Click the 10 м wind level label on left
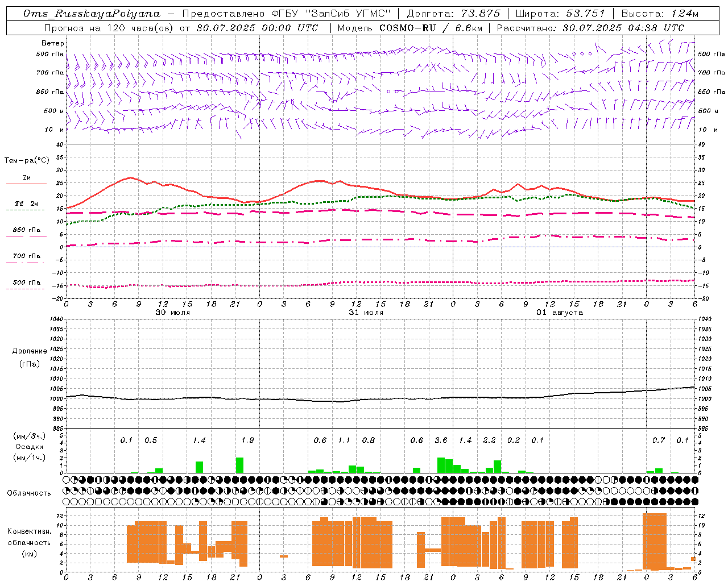Screen dimensions: 728x582 [55, 130]
